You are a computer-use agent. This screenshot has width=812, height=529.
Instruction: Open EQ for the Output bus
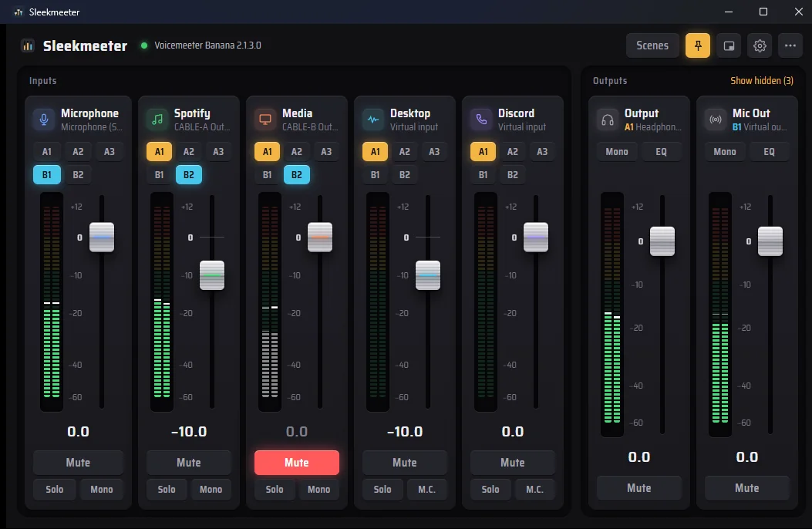coord(662,152)
